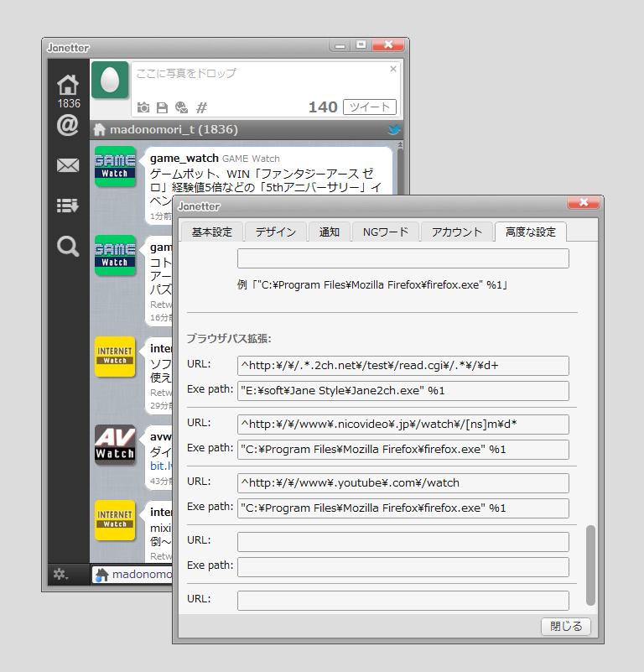Insert hashtag with the # icon
The width and height of the screenshot is (644, 672).
(x=201, y=107)
